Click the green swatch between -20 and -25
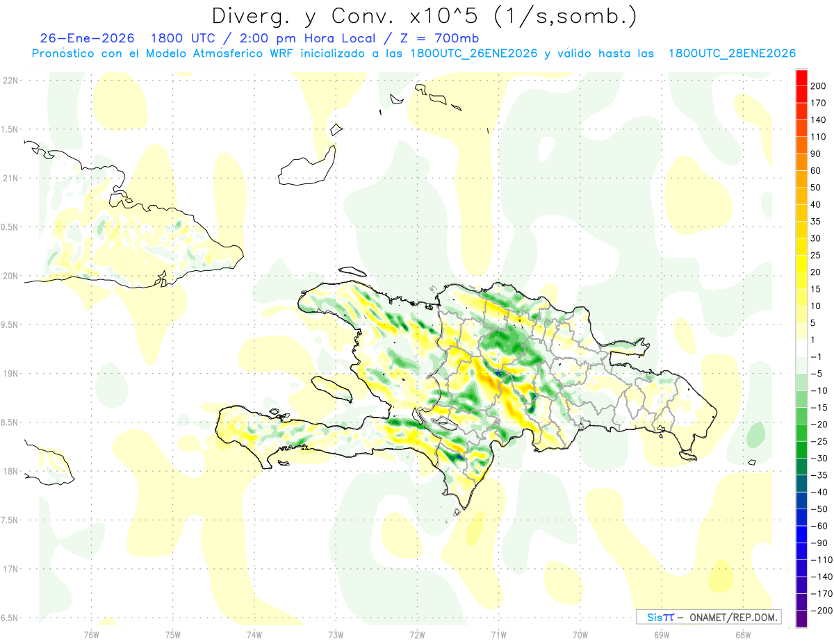The width and height of the screenshot is (834, 644). (801, 433)
